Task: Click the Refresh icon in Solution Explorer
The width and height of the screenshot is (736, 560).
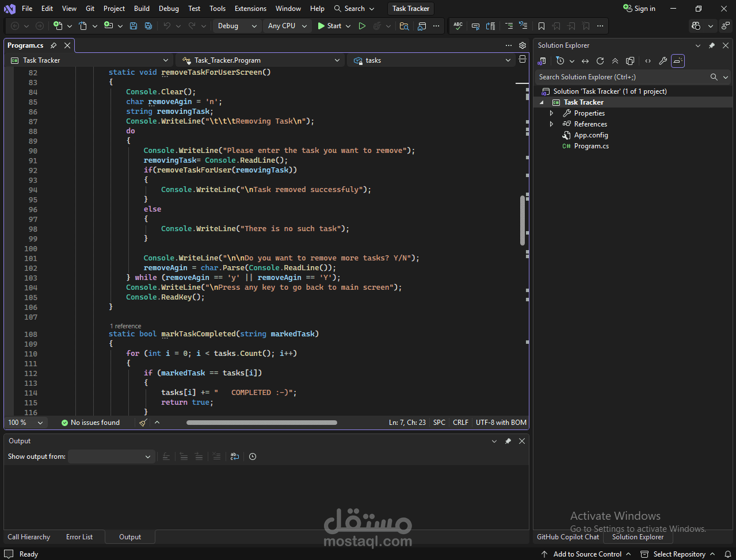Action: point(600,61)
